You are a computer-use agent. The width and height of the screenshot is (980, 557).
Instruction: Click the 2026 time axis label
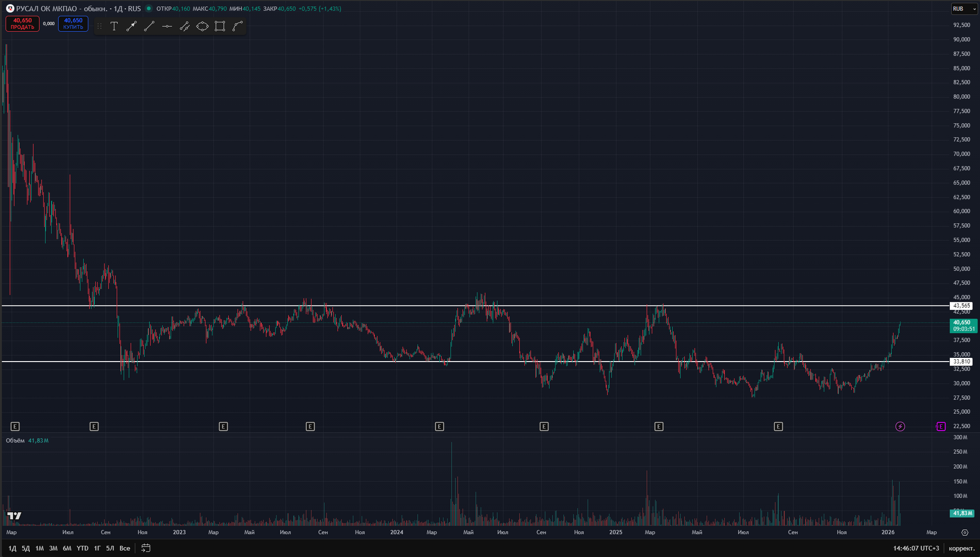point(888,533)
